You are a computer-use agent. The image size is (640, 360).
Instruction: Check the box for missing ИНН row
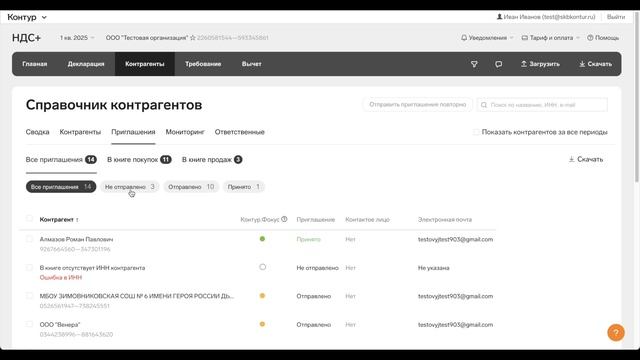pyautogui.click(x=29, y=267)
